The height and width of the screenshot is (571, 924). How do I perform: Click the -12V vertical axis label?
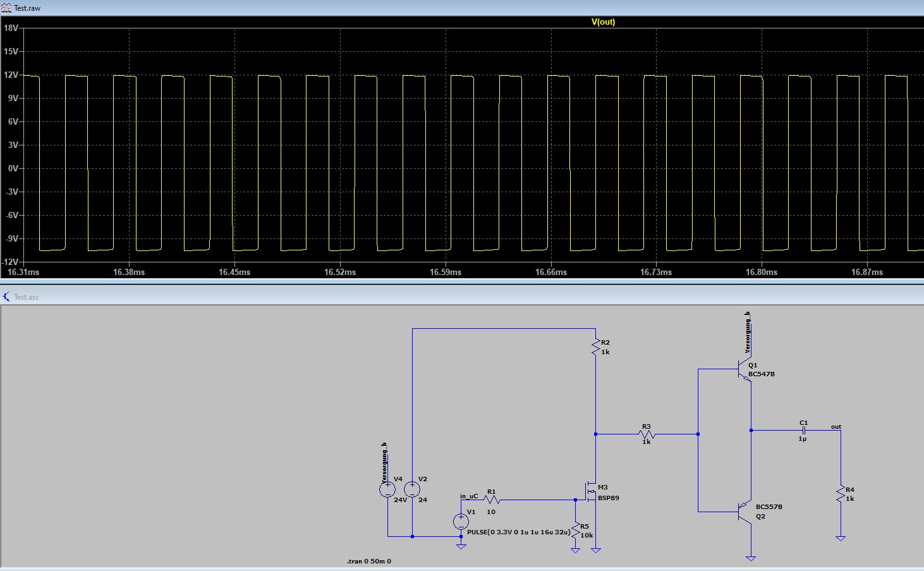coord(10,262)
